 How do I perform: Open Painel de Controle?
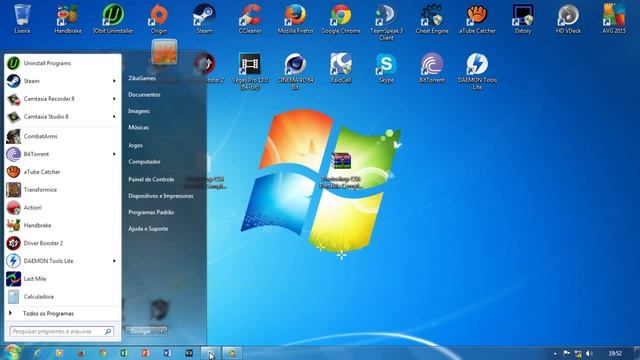151,179
